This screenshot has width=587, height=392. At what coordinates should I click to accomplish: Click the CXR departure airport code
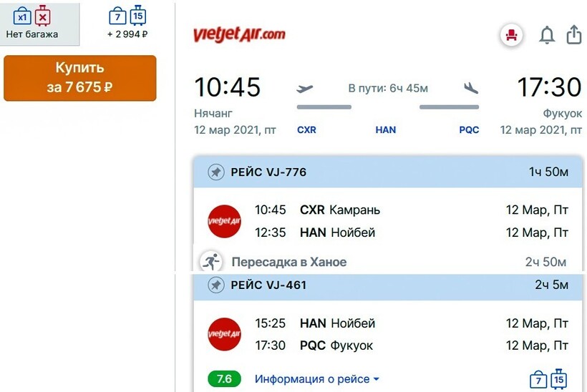[x=306, y=130]
